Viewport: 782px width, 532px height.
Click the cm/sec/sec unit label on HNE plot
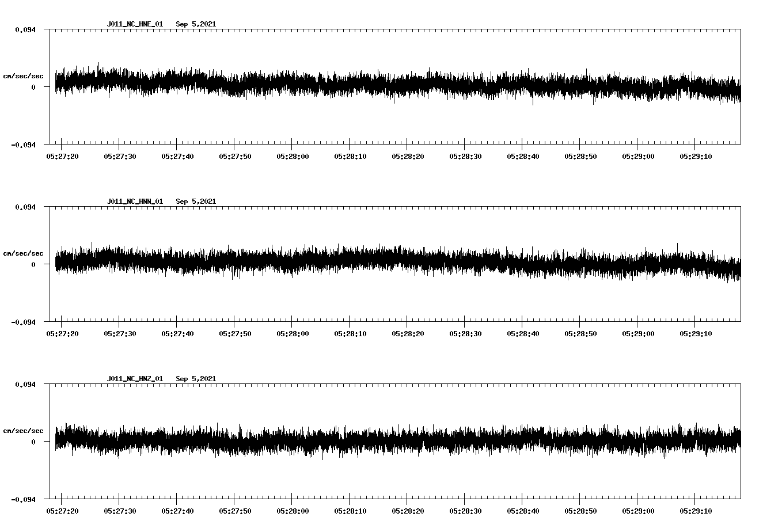[x=23, y=76]
